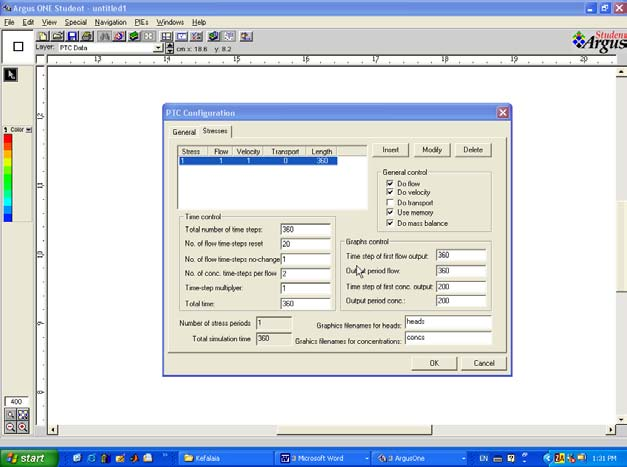Image resolution: width=627 pixels, height=467 pixels.
Task: Click the red-blue round toolbar icon
Action: pos(119,36)
